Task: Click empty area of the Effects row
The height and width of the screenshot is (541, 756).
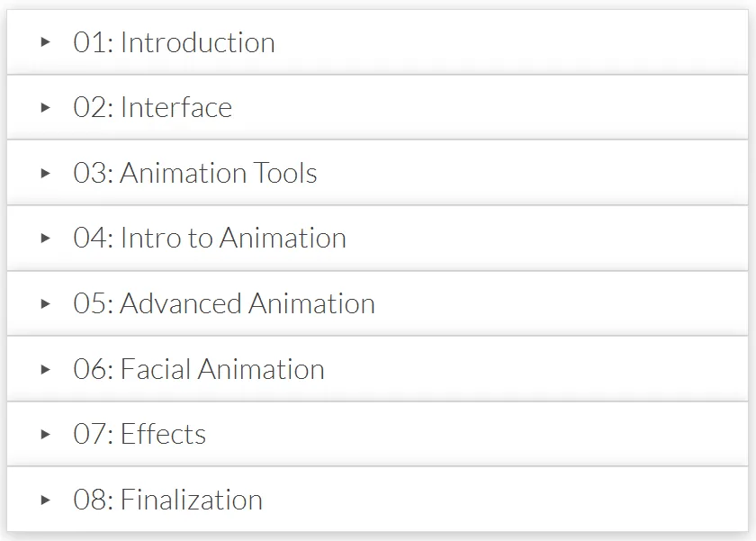Action: pos(477,434)
